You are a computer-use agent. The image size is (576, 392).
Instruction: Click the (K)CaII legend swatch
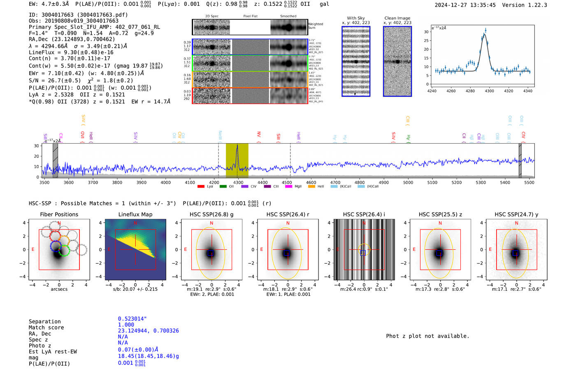(x=334, y=187)
